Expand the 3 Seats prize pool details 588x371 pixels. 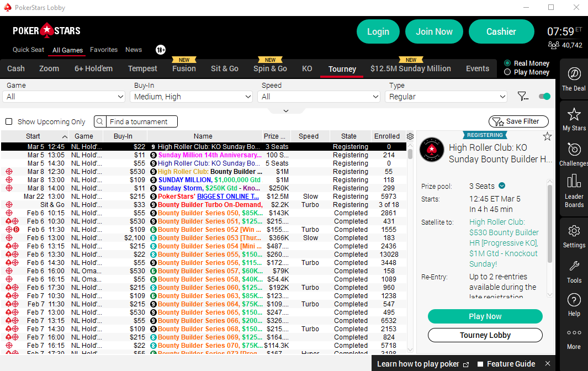[x=502, y=186]
